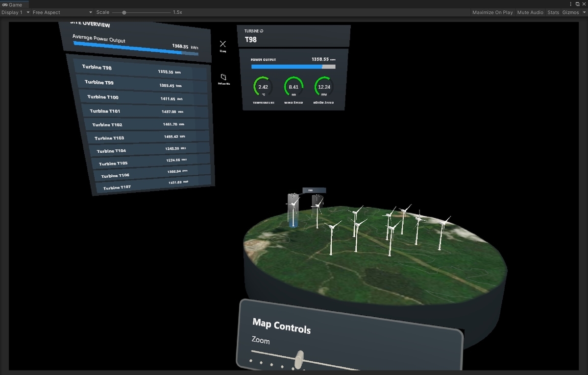
Task: Click the 1358.55 power output value in T98 panel
Action: 320,59
